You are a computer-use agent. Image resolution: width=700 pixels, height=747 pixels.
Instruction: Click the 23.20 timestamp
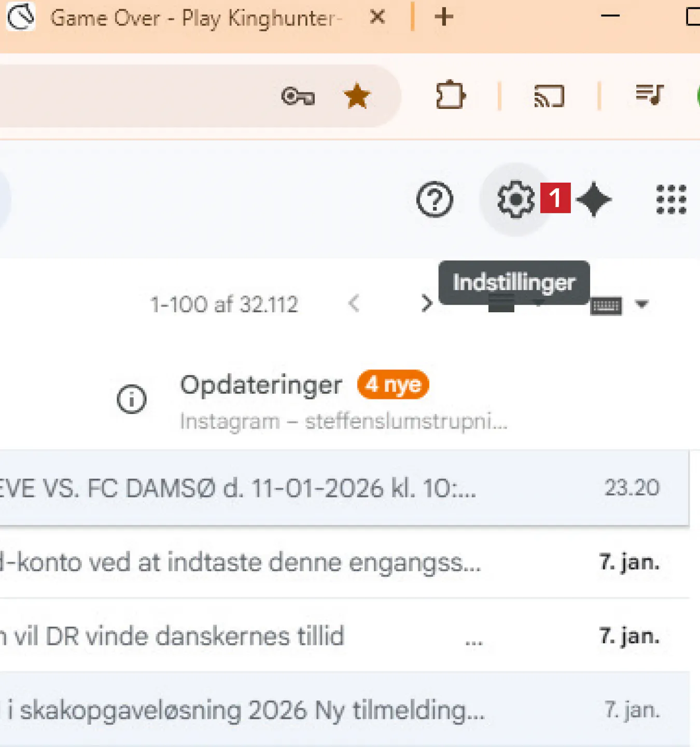(x=632, y=488)
